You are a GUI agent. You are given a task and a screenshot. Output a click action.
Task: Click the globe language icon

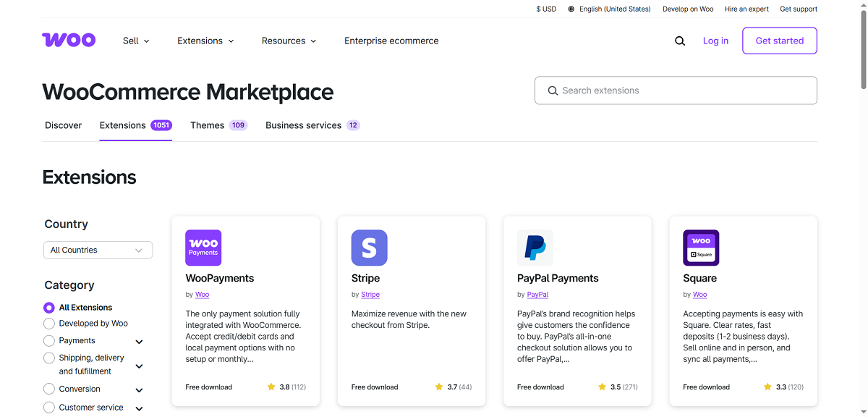click(571, 9)
